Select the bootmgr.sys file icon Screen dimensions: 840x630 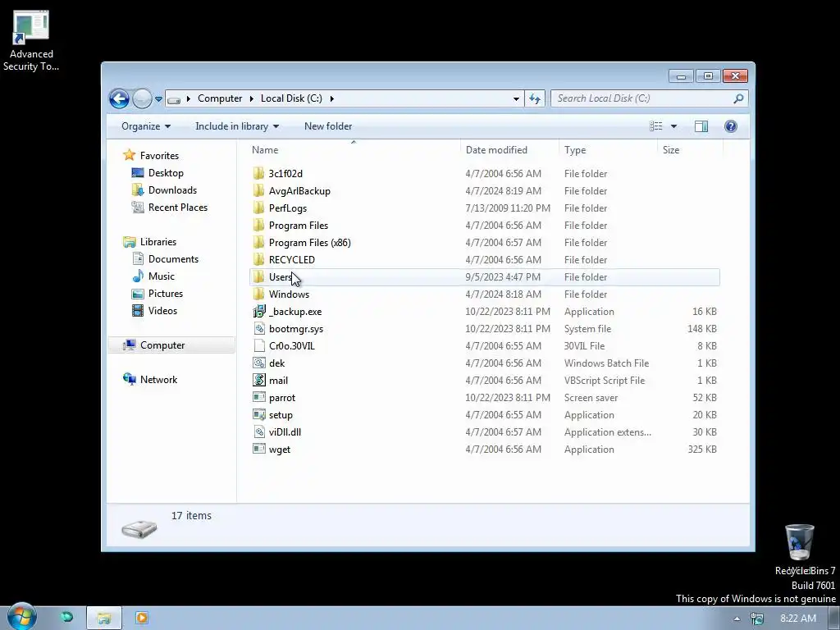(258, 329)
